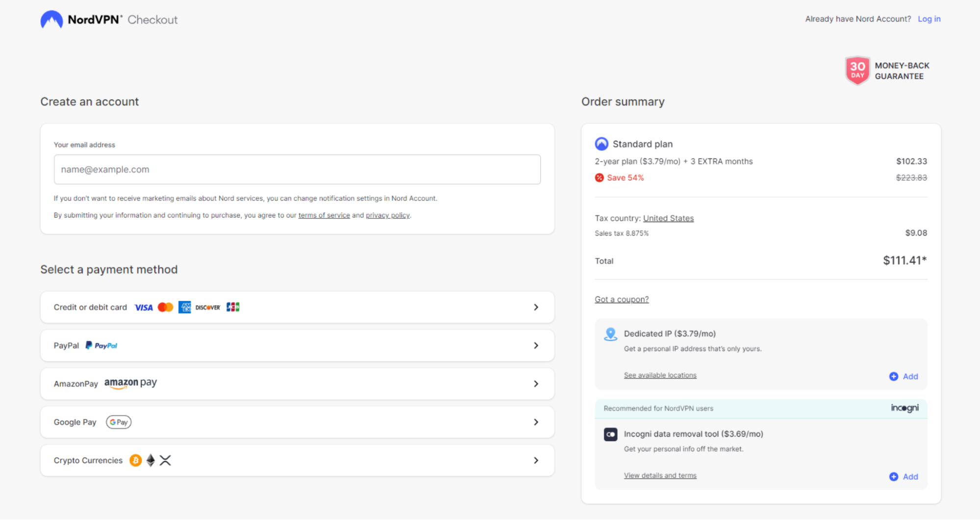Click the NordVPN mountain logo icon
The image size is (980, 520).
click(x=51, y=20)
